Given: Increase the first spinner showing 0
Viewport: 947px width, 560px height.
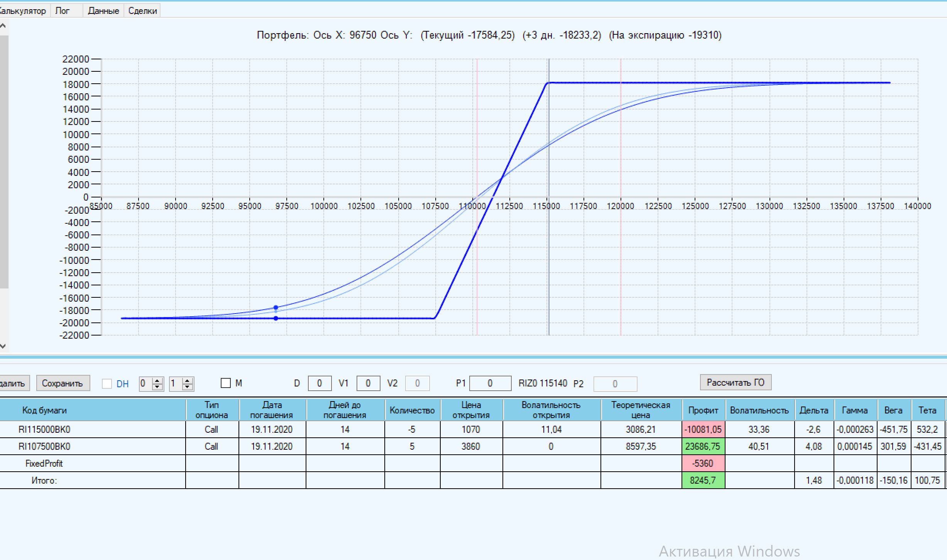Looking at the screenshot, I should pos(157,381).
